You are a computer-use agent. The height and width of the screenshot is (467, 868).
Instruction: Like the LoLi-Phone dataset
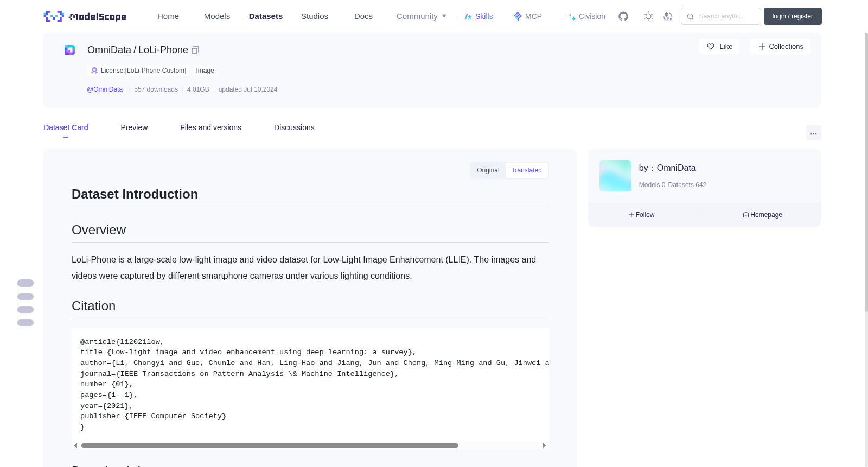719,47
